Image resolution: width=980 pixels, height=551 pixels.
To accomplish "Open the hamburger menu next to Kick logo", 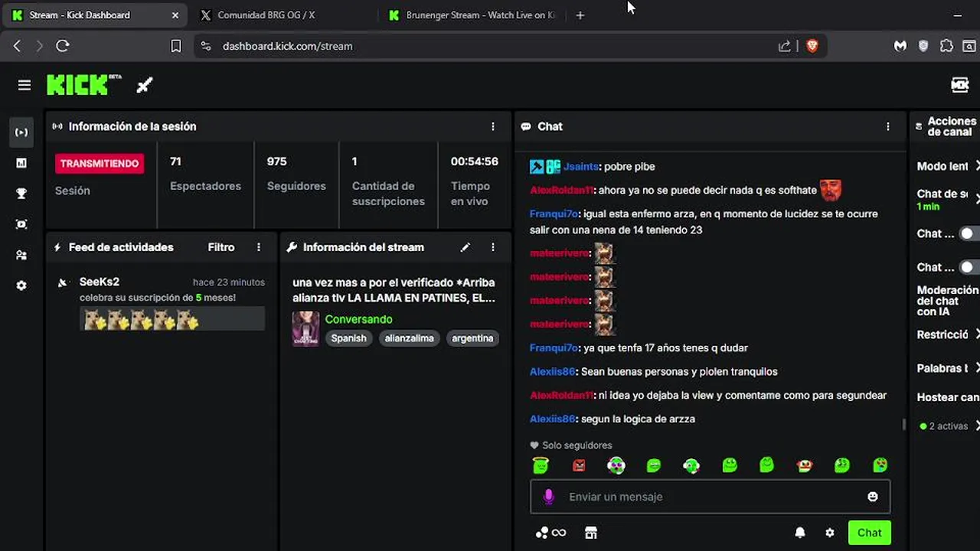I will pyautogui.click(x=24, y=85).
